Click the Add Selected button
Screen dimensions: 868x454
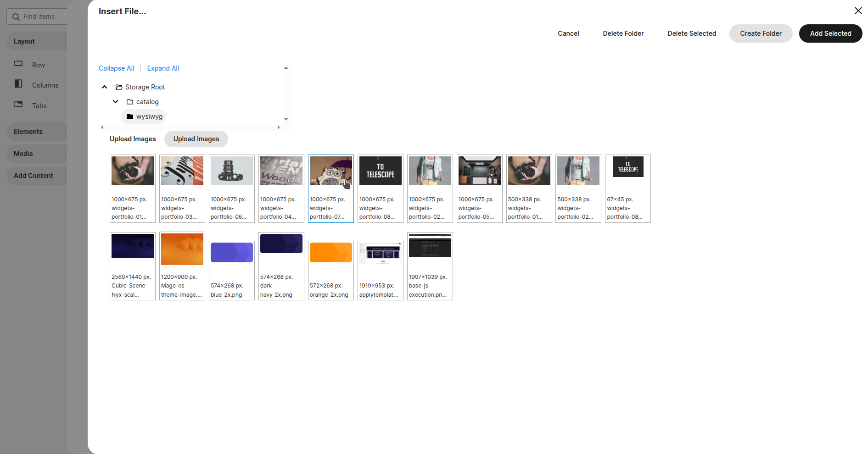click(x=830, y=33)
